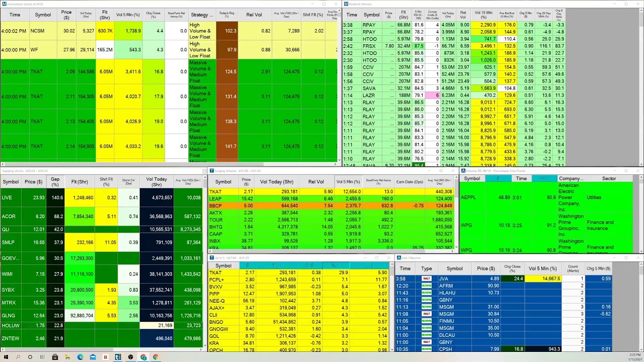This screenshot has width=644, height=362.
Task: Select SMLP in the Gapping stocks list
Action: coord(9,242)
